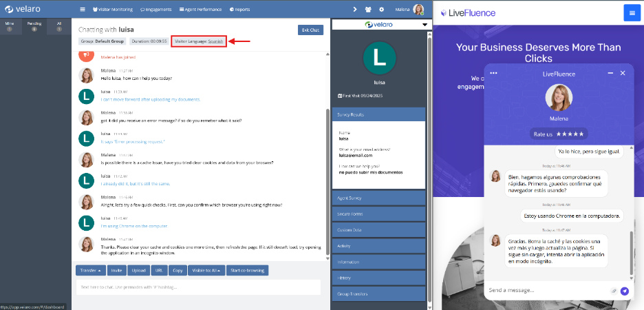This screenshot has height=310, width=644.
Task: Open the Visible to: All dropdown
Action: (206, 270)
